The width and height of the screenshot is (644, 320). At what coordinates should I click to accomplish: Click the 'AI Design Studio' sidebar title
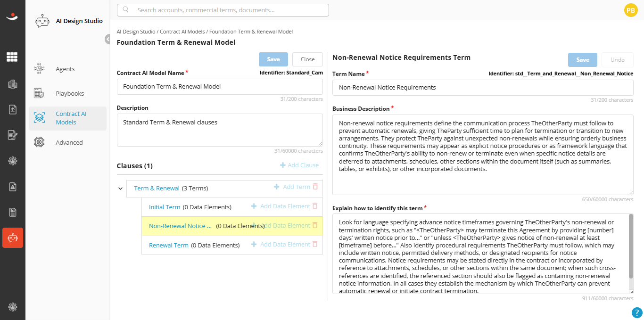point(79,21)
